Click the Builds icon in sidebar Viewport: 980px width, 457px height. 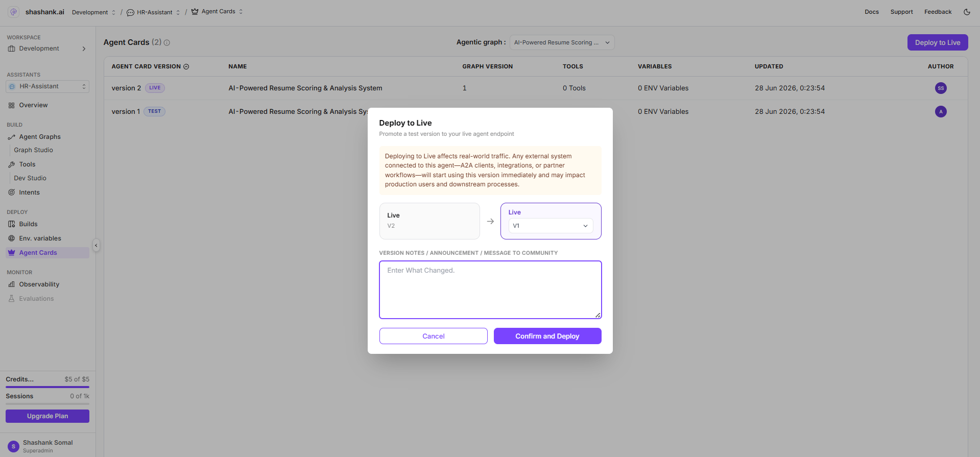click(11, 224)
